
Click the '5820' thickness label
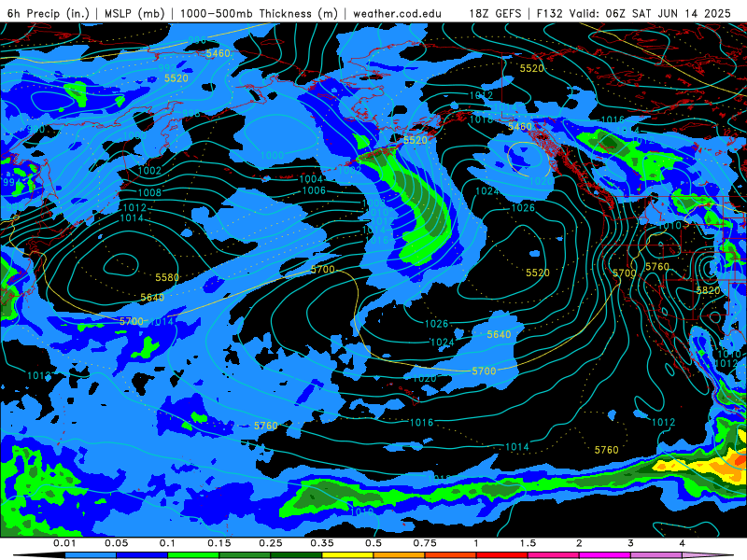click(708, 290)
